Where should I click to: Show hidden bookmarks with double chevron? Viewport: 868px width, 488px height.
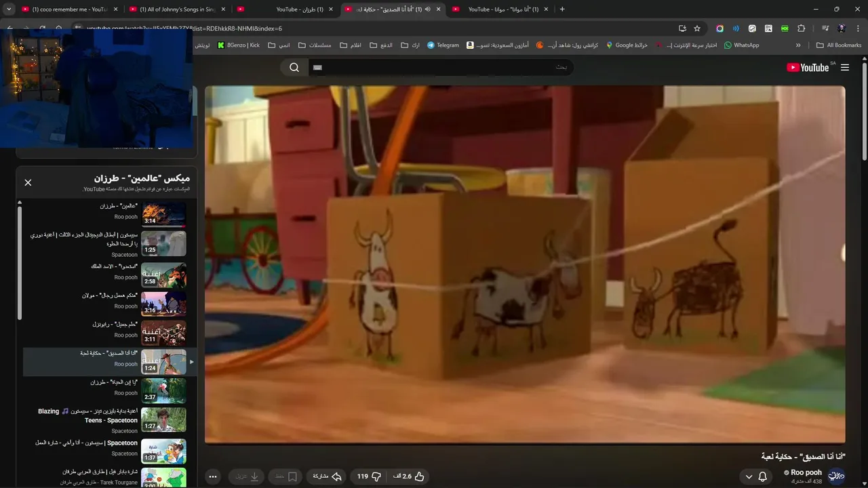coord(798,45)
